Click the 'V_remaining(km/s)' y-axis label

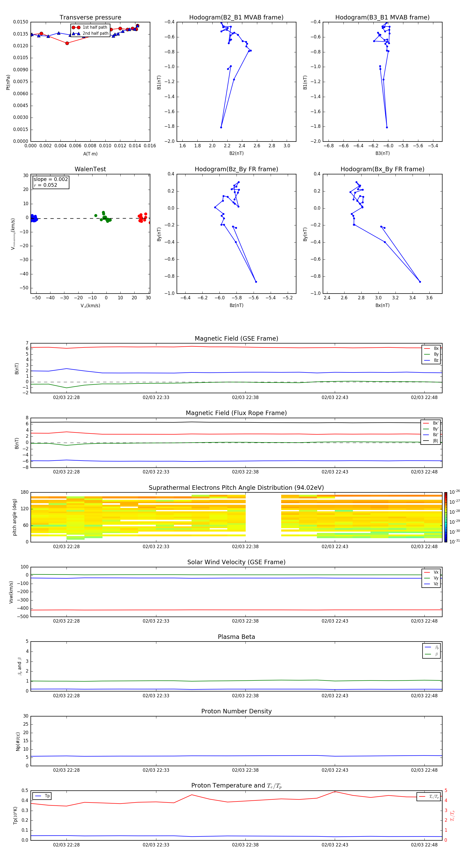(x=13, y=234)
